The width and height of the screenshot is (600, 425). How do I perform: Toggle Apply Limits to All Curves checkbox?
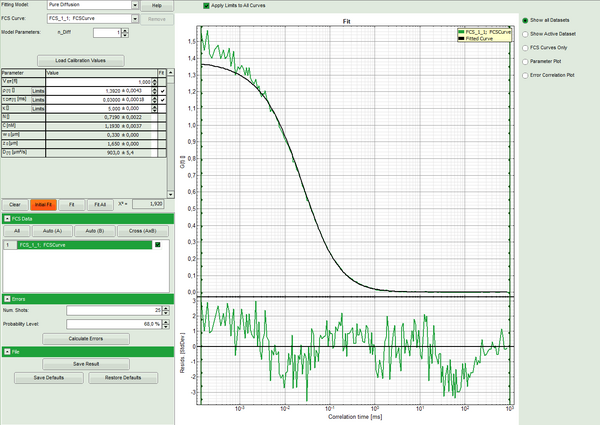click(x=207, y=6)
